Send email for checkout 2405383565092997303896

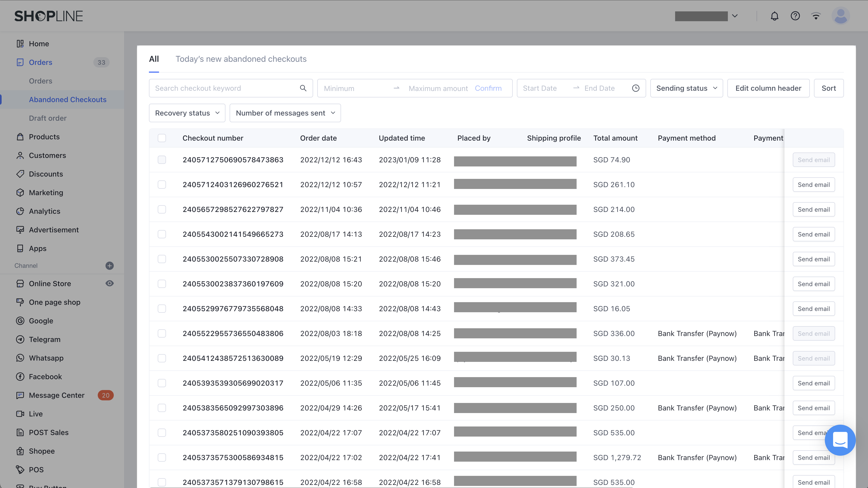point(813,408)
